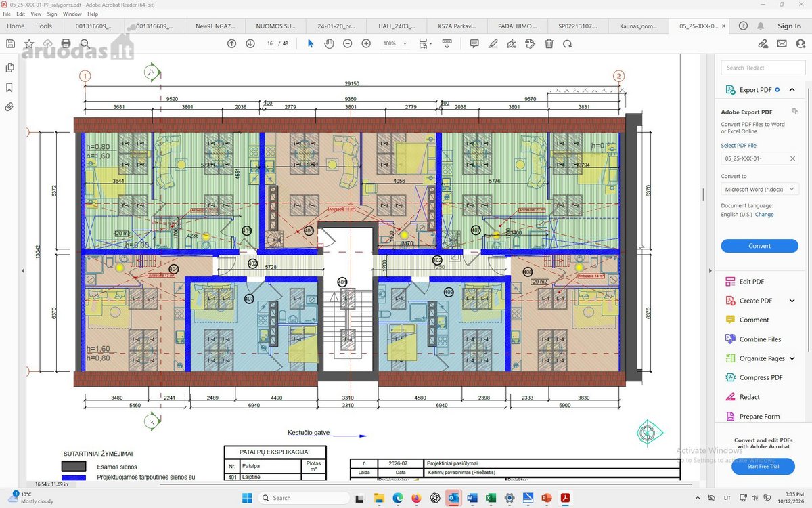The image size is (812, 508).
Task: Expand the Organize Pages options chevron
Action: (x=792, y=358)
